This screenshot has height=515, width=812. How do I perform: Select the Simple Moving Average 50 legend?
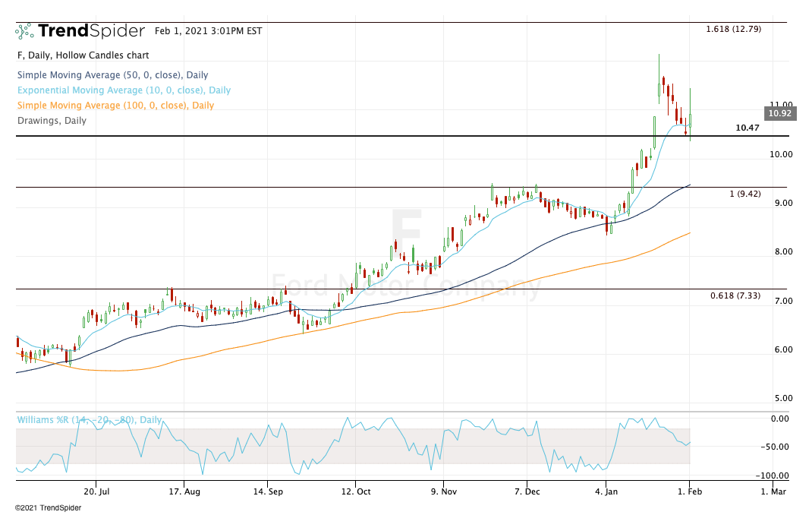[112, 75]
